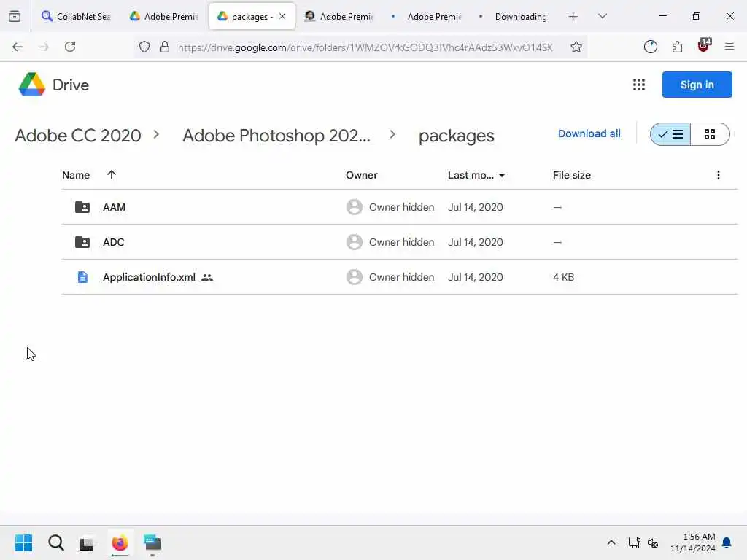Click the Drive URL address field

click(x=365, y=47)
